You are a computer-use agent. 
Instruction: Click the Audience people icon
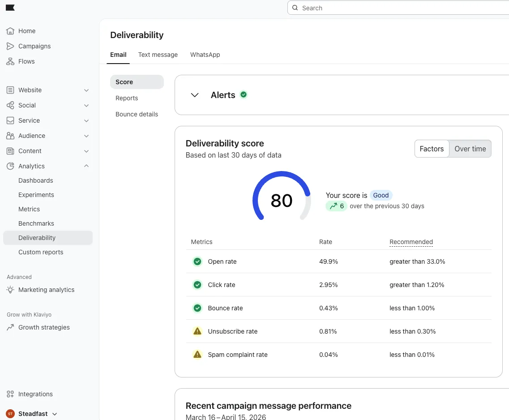tap(10, 136)
